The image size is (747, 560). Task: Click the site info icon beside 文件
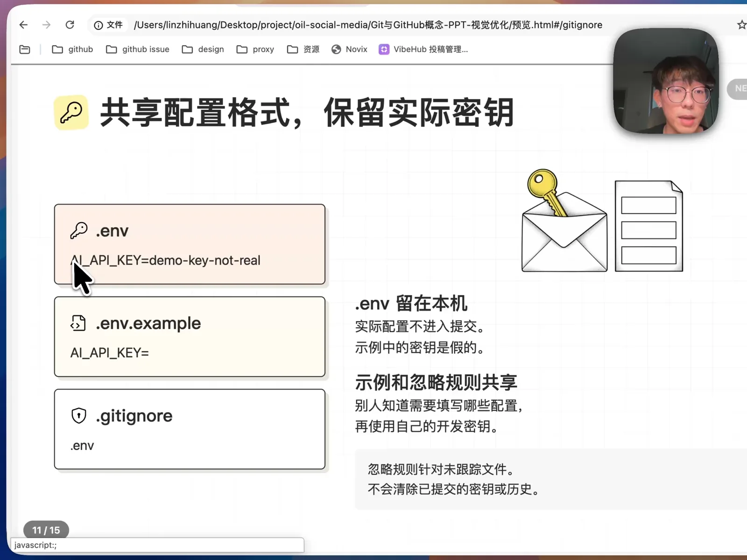click(x=98, y=25)
